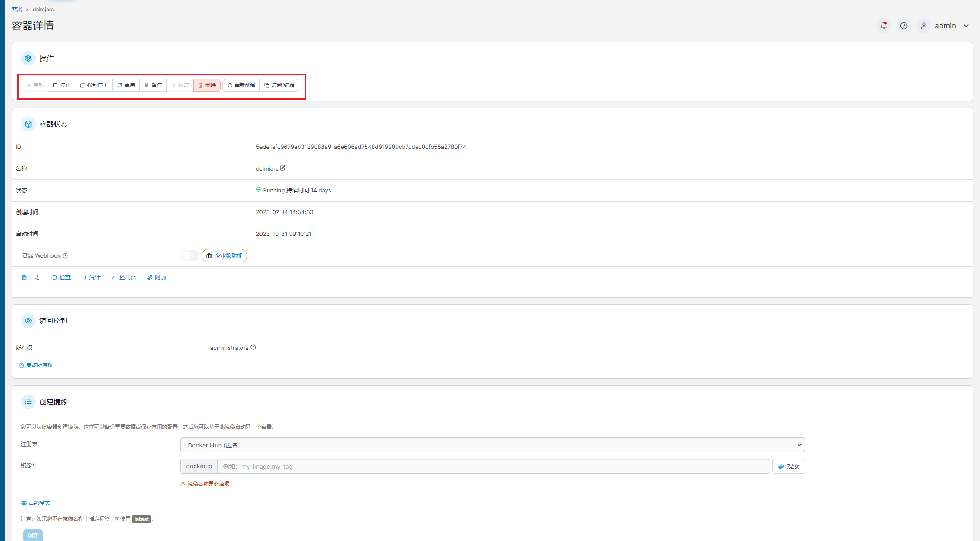Image resolution: width=980 pixels, height=541 pixels.
Task: Click the notification bell icon
Action: [x=883, y=26]
